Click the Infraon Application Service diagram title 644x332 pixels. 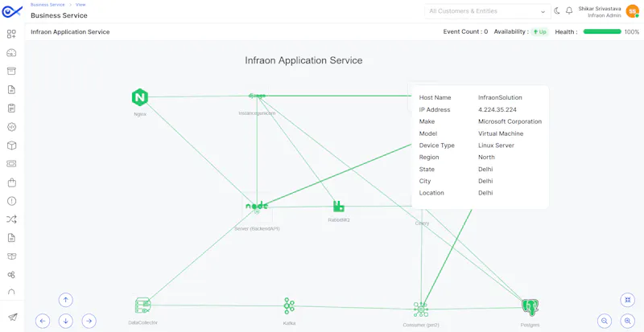click(x=303, y=60)
